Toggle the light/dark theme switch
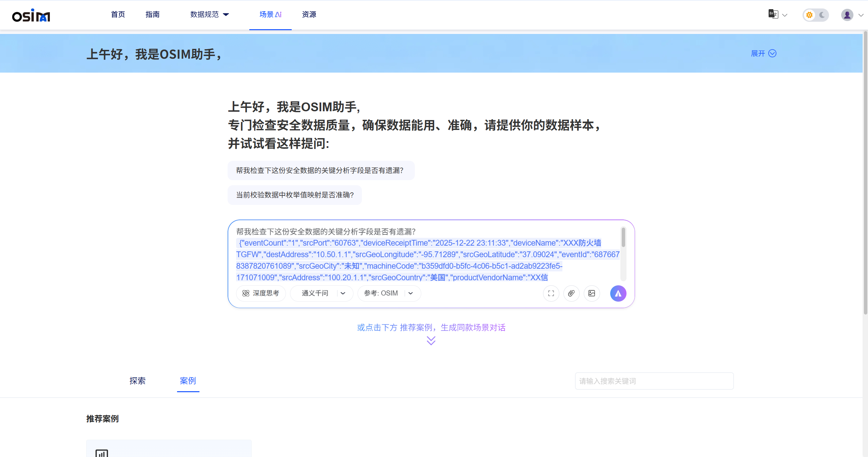This screenshot has width=868, height=457. tap(815, 15)
